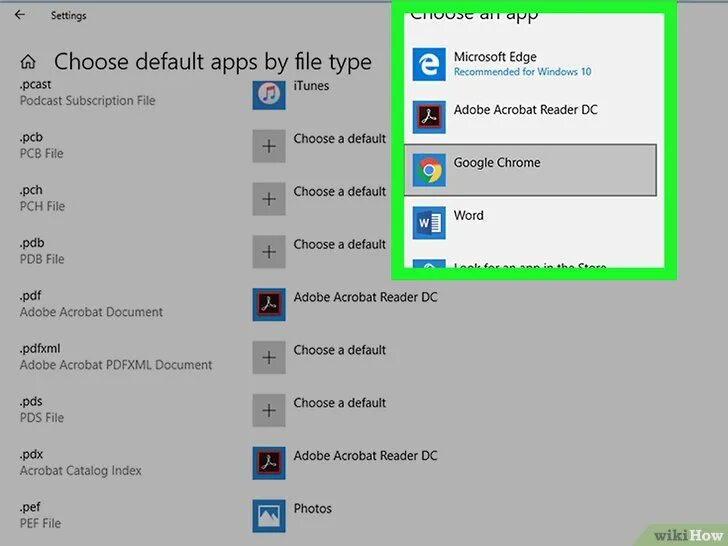Click the iTunes icon for .pcast
728x546 pixels.
click(269, 94)
